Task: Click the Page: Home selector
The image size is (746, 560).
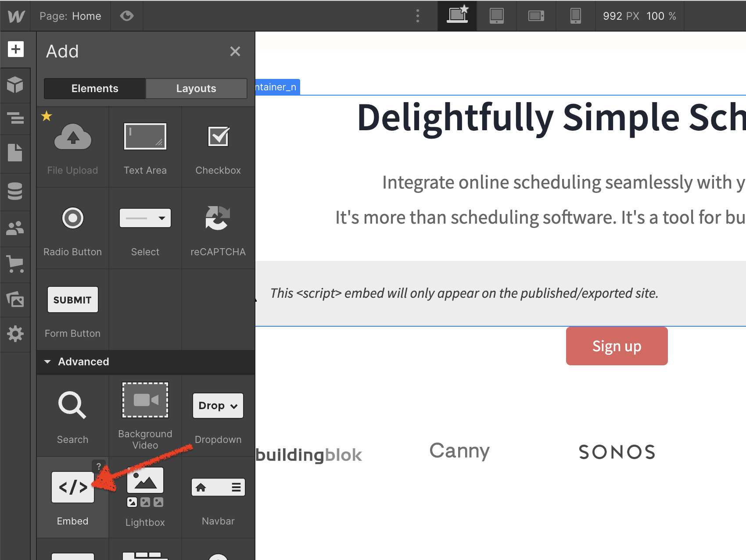Action: pos(70,16)
